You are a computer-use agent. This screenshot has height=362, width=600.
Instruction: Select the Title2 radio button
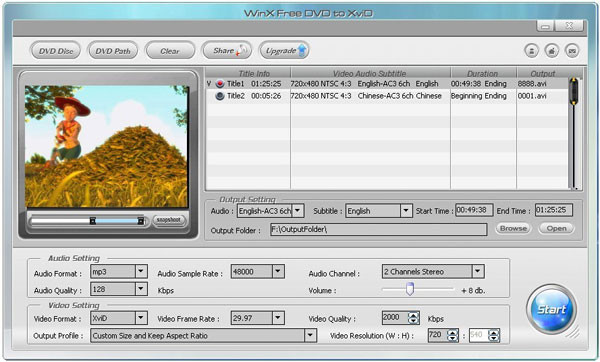[220, 96]
